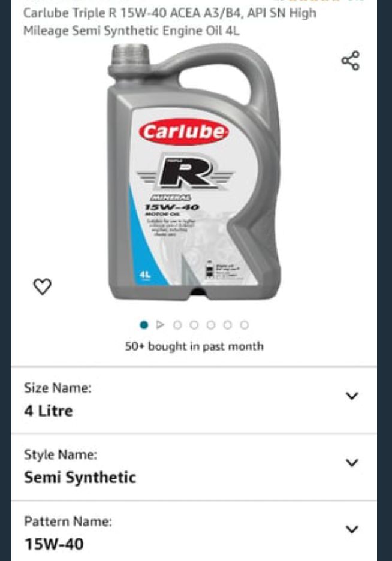Viewport: 392px width, 561px height.
Task: Tap the red Carlube logo on bottle
Action: [x=184, y=132]
